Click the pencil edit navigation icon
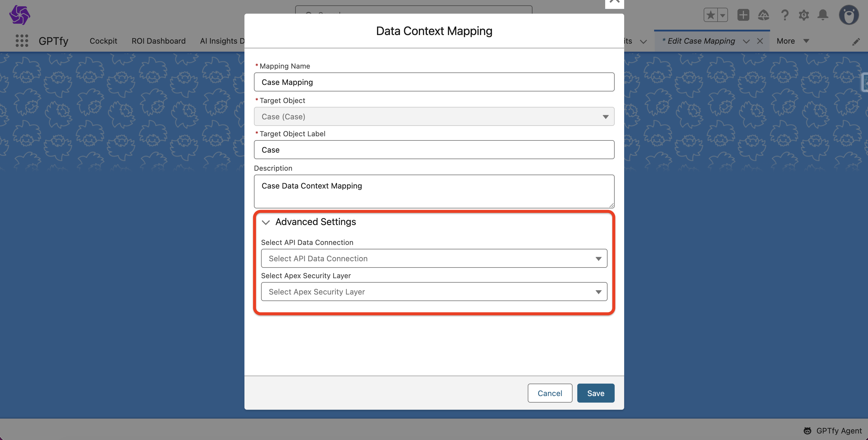This screenshot has height=440, width=868. (856, 42)
